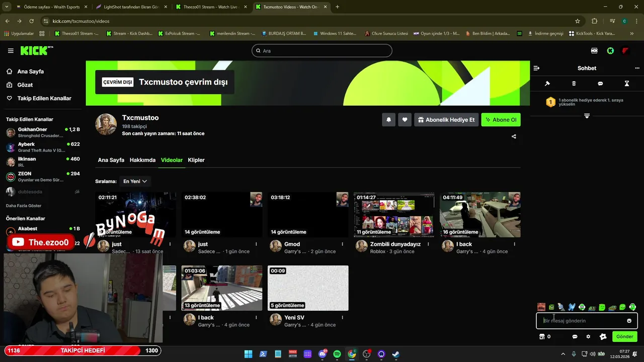Click the share icon below Abone Ol

coord(514,136)
